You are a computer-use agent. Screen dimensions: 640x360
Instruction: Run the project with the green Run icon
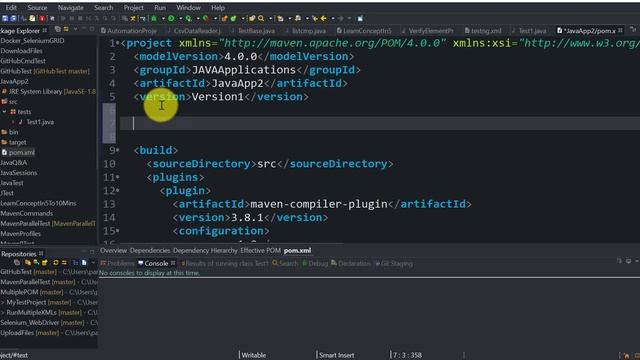click(171, 18)
